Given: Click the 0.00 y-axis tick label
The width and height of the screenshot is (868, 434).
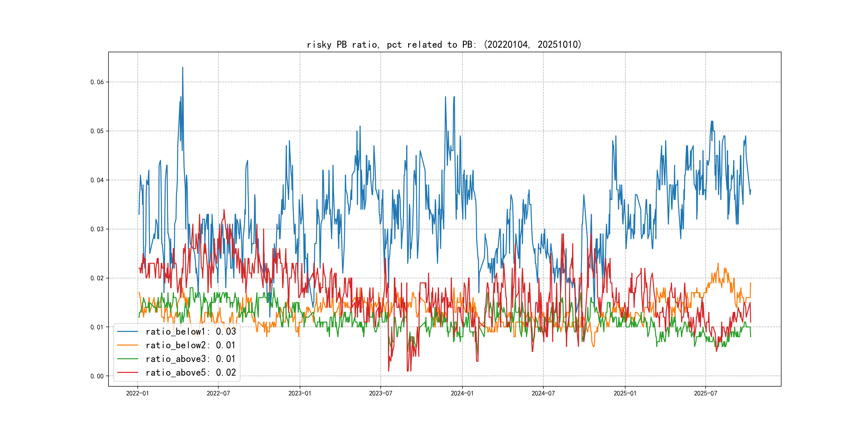Looking at the screenshot, I should (97, 376).
